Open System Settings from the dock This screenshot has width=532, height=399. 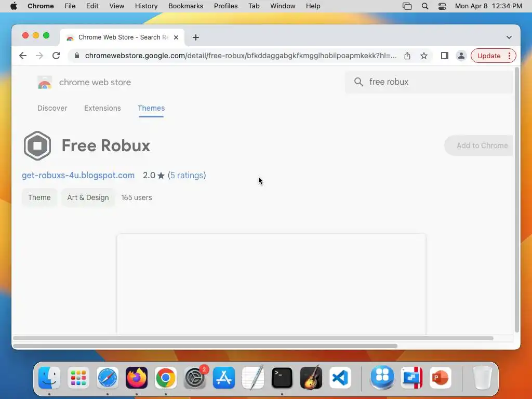(x=195, y=378)
